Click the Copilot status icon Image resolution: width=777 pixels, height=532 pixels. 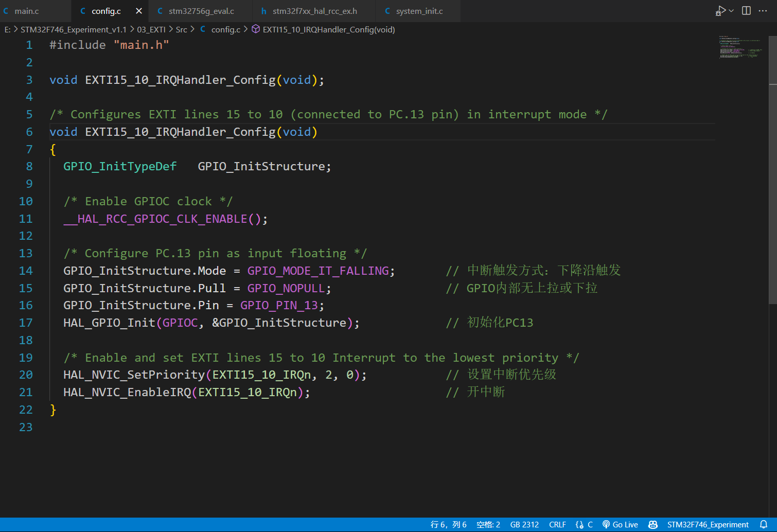[653, 525]
